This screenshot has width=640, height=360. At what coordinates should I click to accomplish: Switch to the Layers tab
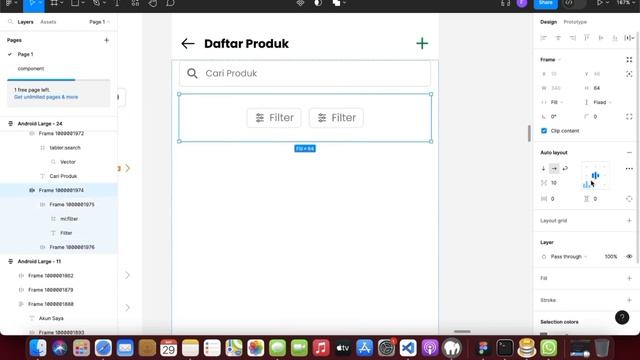[25, 22]
